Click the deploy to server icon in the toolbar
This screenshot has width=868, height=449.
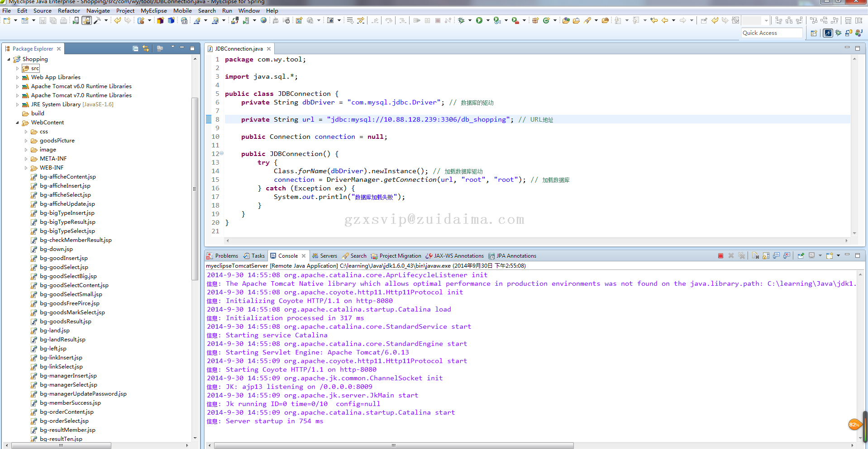click(x=235, y=20)
